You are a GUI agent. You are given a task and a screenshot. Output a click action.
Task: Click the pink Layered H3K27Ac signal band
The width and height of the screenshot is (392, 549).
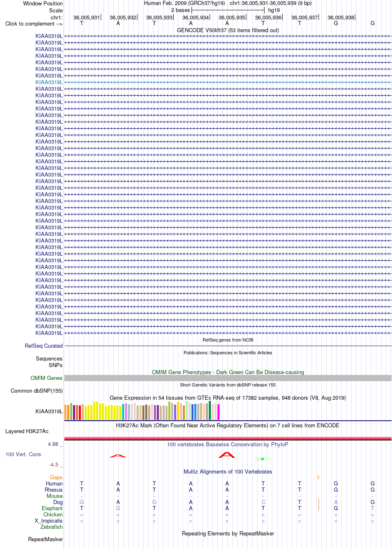(x=228, y=438)
